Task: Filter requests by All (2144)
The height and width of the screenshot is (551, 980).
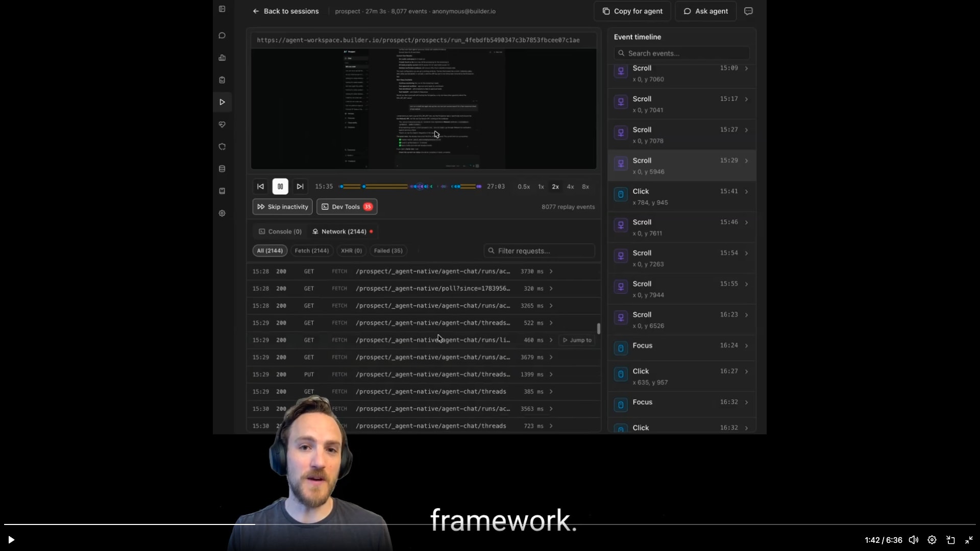Action: (x=270, y=251)
